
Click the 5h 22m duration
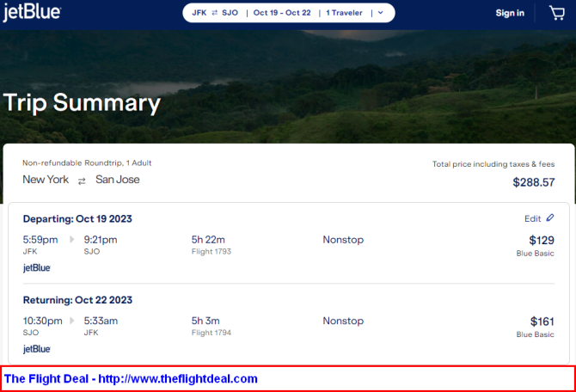click(x=208, y=240)
